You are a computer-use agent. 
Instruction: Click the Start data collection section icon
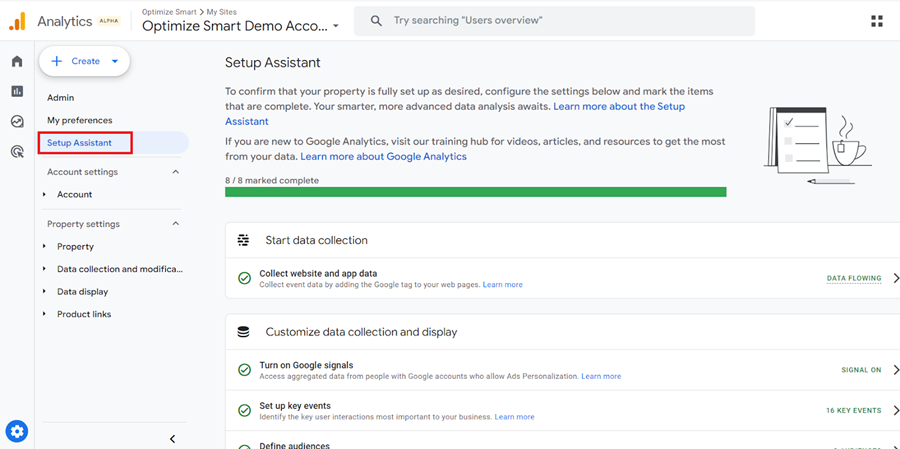(x=243, y=240)
